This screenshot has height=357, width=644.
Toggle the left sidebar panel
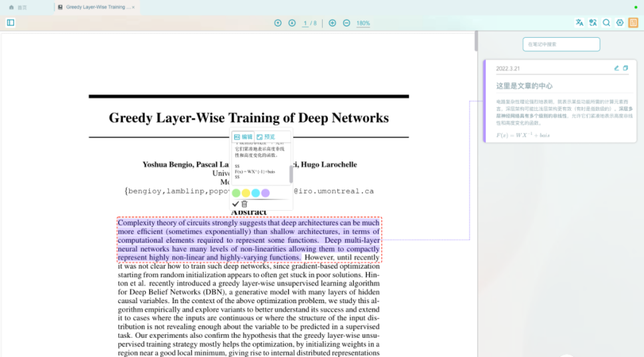(11, 23)
